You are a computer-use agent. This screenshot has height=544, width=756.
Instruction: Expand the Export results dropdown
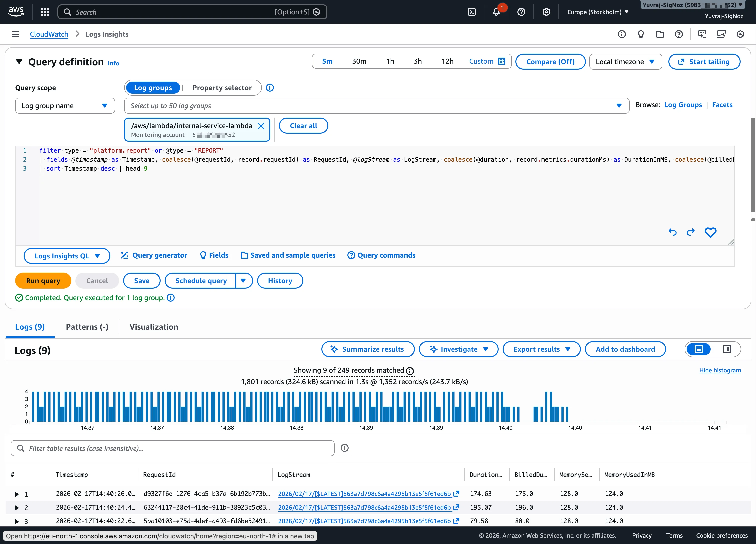tap(541, 349)
